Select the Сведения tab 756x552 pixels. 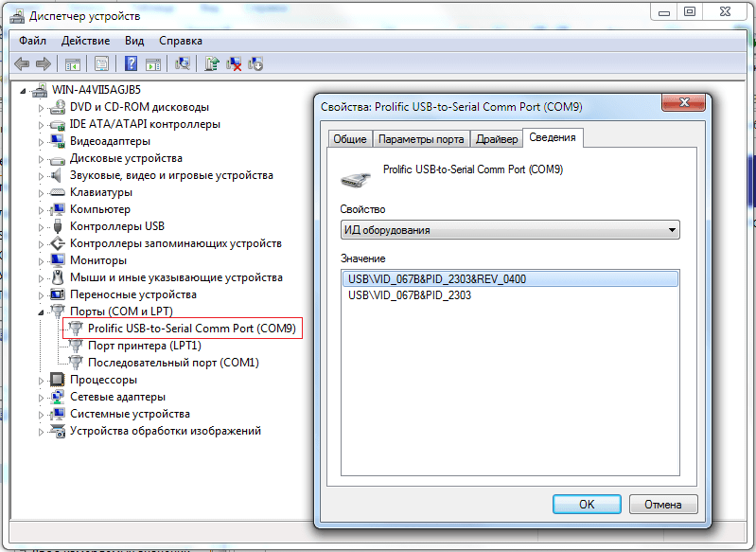553,137
